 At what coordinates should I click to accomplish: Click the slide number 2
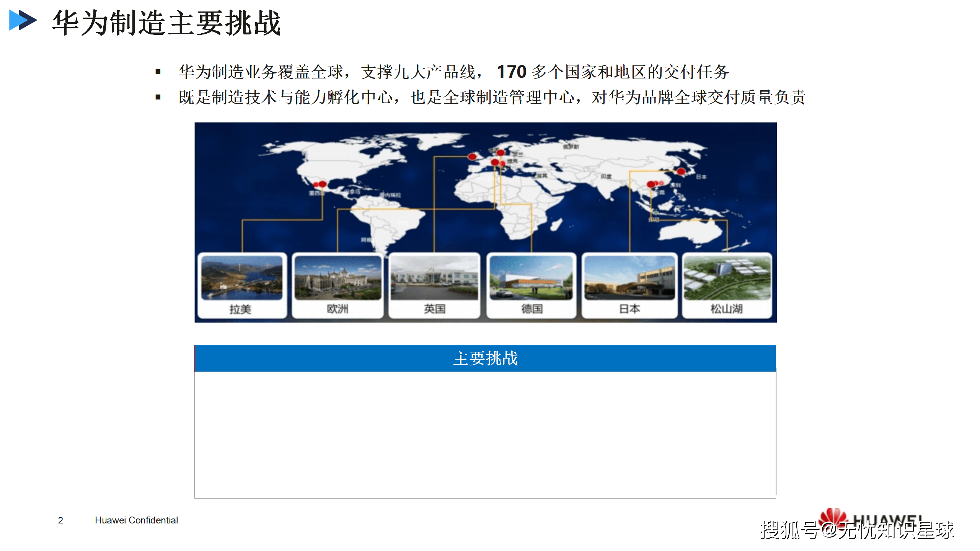coord(60,520)
